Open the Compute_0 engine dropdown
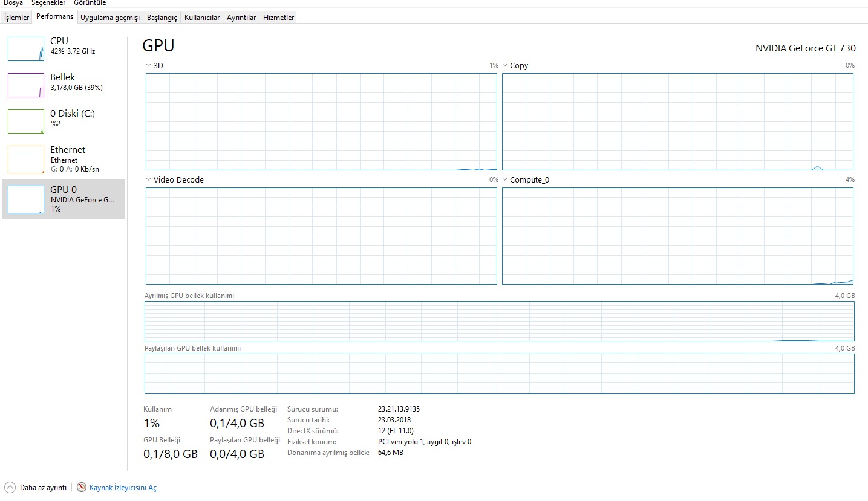This screenshot has width=868, height=501. [505, 179]
